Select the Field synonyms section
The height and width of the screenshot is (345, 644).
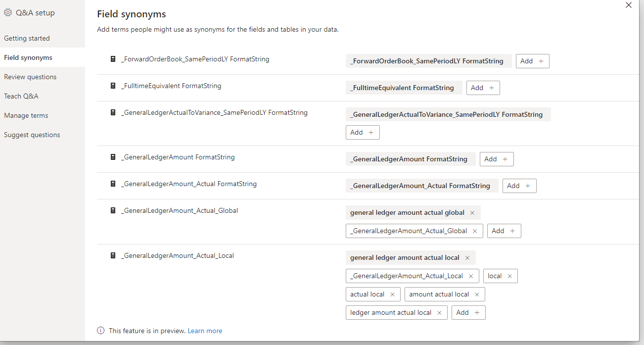pyautogui.click(x=43, y=57)
